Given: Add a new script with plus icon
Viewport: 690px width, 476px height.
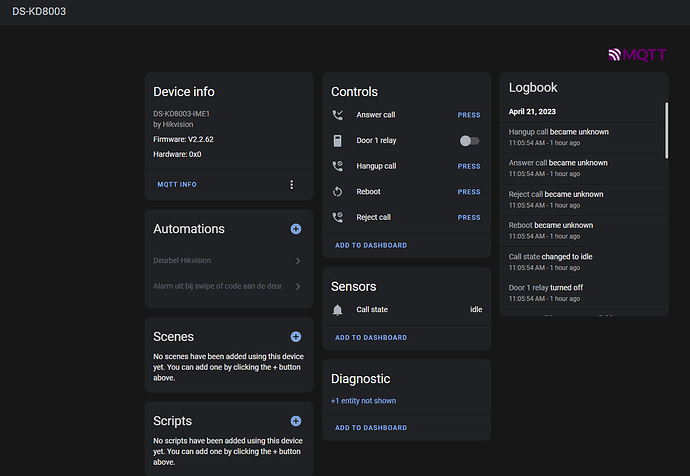Looking at the screenshot, I should click(x=296, y=421).
